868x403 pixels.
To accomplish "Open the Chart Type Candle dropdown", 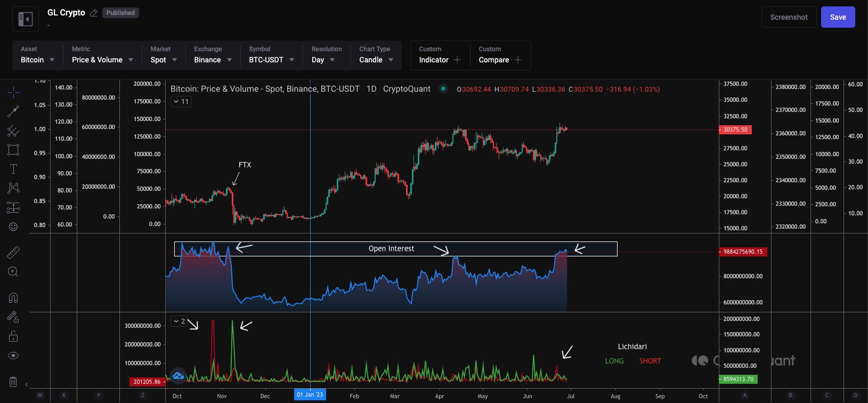I will click(x=376, y=55).
